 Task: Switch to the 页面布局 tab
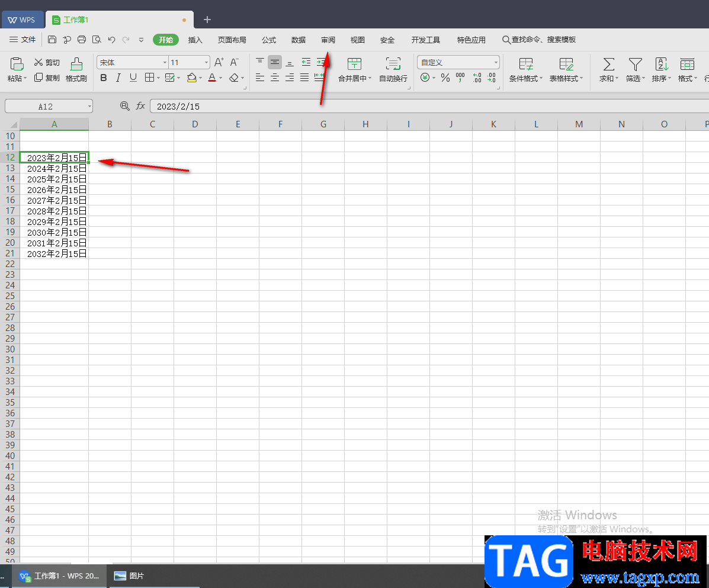[x=232, y=40]
